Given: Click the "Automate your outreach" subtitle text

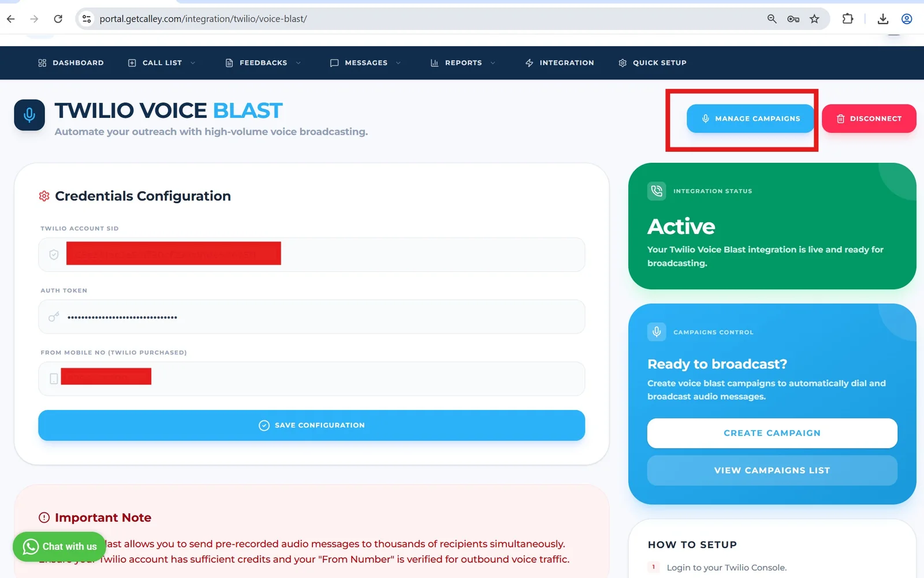Looking at the screenshot, I should (x=211, y=132).
